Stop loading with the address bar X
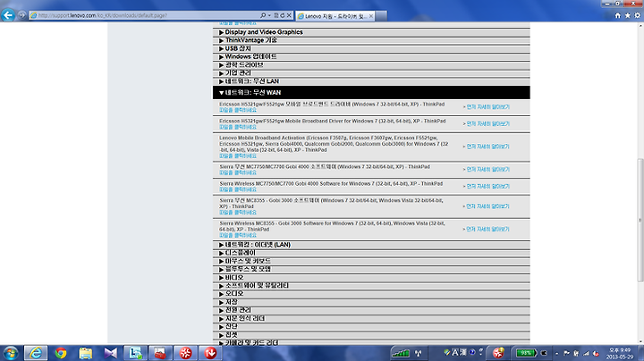 tap(289, 15)
